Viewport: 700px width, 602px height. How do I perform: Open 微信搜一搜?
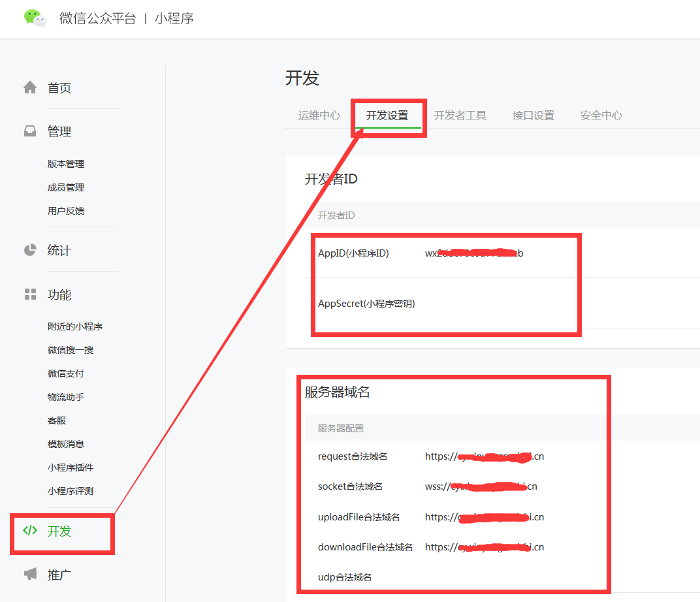pos(71,350)
